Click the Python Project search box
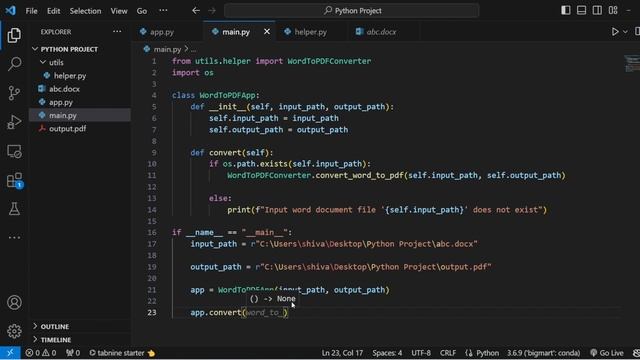Screen dimensions: 640x360 352,11
